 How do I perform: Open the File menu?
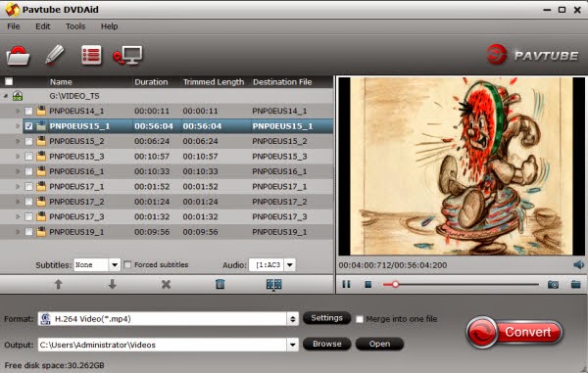tap(14, 26)
